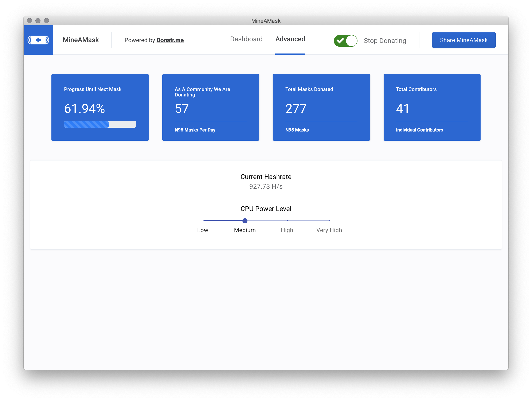Click the MineAMask app name text
Image resolution: width=532 pixels, height=401 pixels.
[81, 40]
